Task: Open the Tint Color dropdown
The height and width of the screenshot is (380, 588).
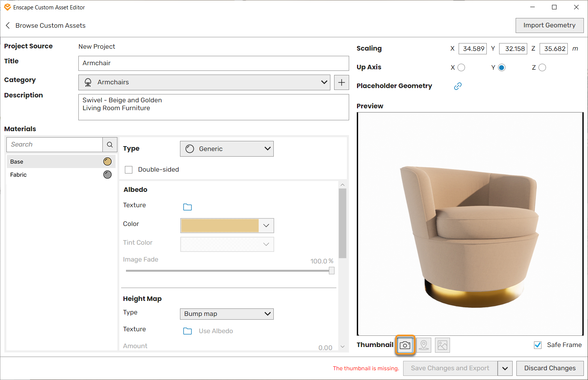Action: coord(227,244)
